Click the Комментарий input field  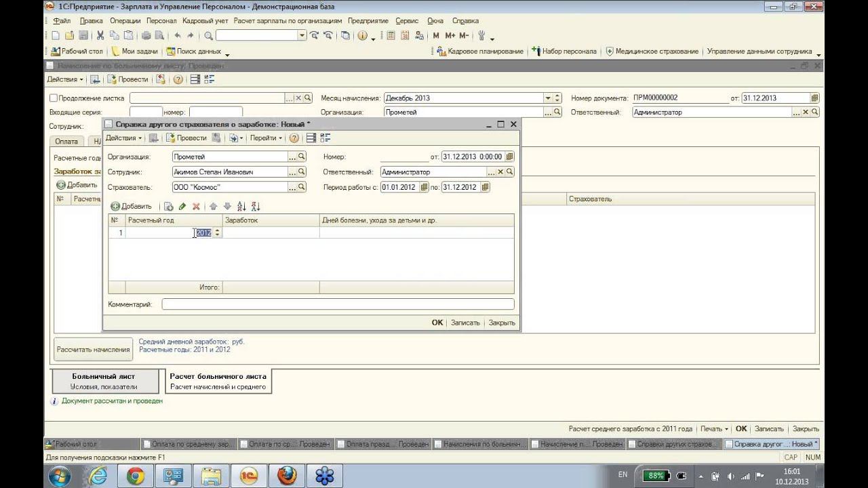[338, 305]
